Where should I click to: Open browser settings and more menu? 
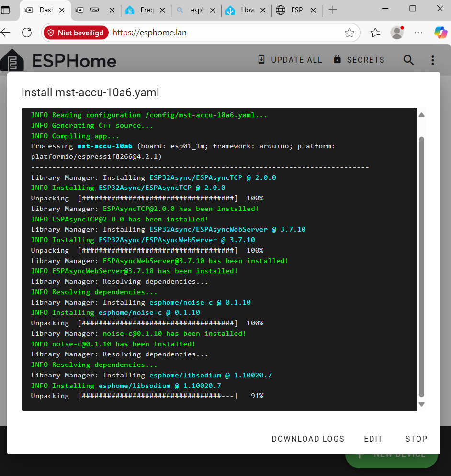point(418,33)
